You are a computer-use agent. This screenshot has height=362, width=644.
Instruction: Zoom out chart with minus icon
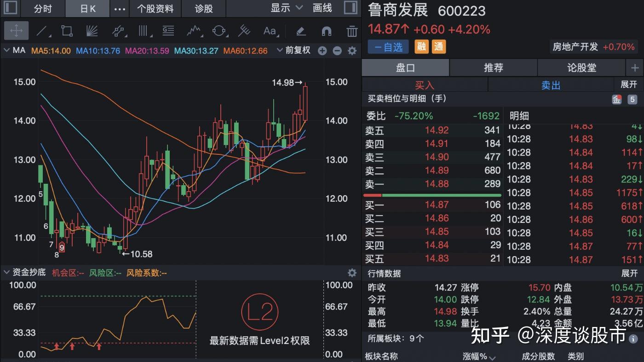[337, 51]
